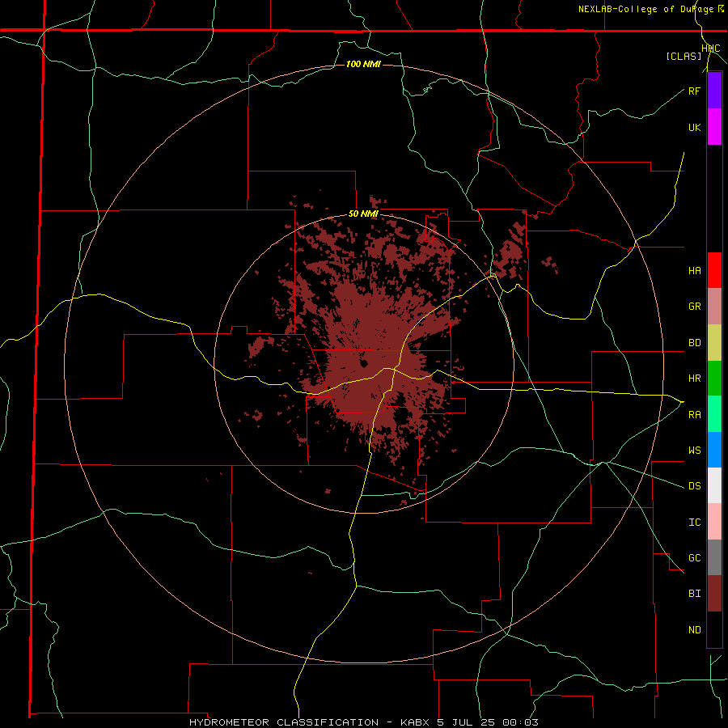Pick the RA light green swatch
Image resolution: width=728 pixels, height=728 pixels.
pyautogui.click(x=714, y=414)
